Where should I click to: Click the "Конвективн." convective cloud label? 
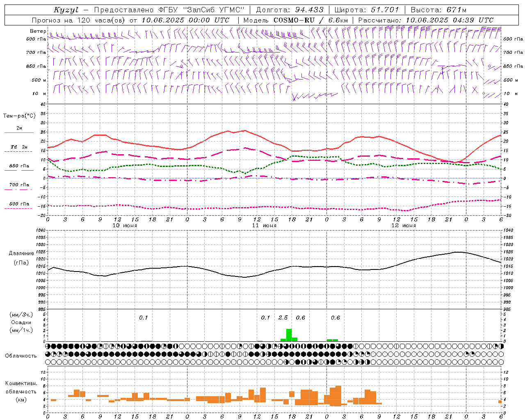(x=21, y=383)
